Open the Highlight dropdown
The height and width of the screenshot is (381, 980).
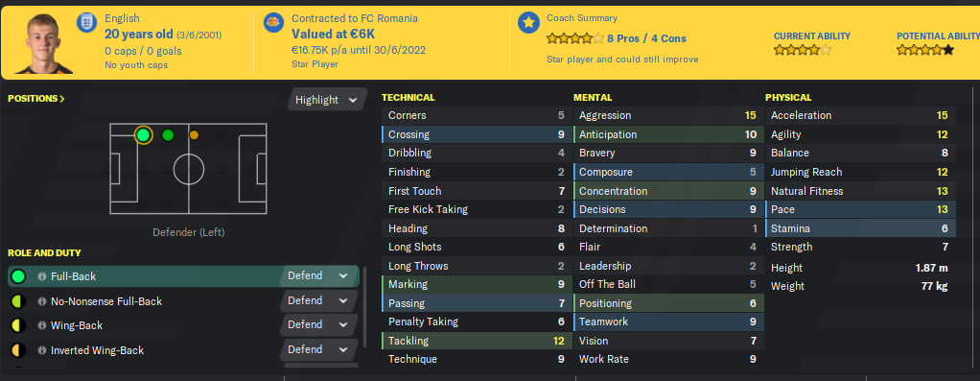(327, 100)
